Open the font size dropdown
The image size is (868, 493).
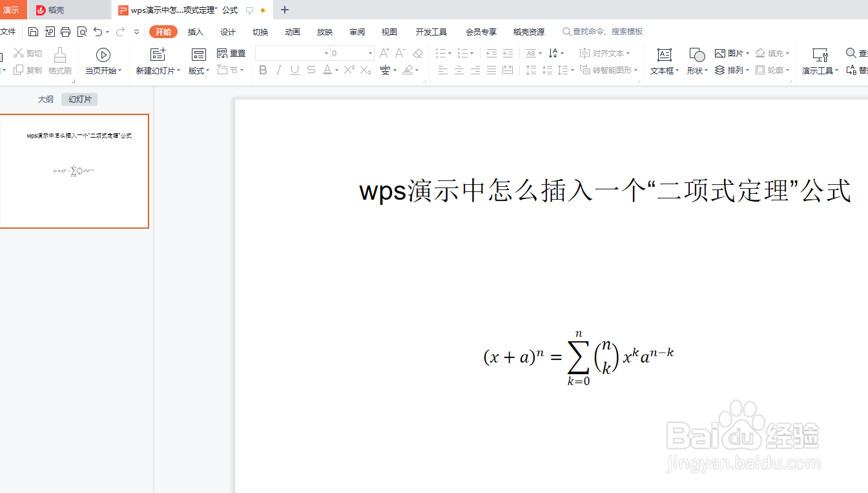coord(370,53)
